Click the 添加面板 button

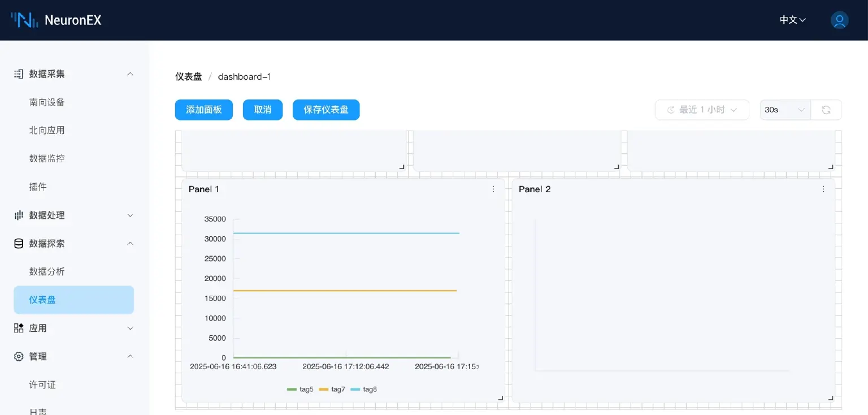coord(203,110)
